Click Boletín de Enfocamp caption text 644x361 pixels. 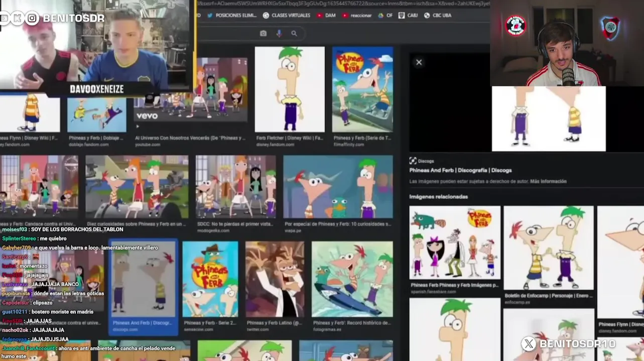tap(548, 296)
